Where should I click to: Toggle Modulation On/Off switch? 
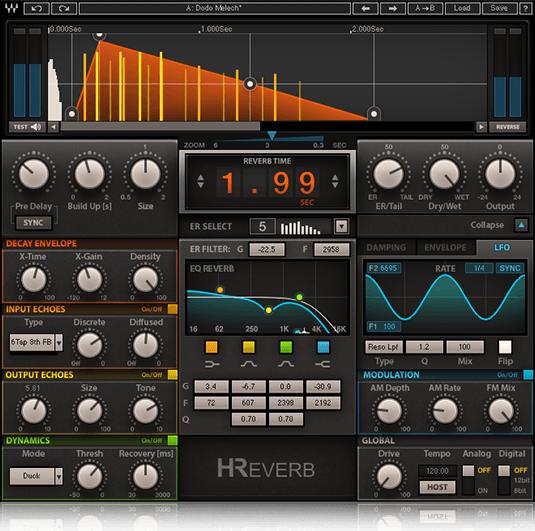[528, 375]
